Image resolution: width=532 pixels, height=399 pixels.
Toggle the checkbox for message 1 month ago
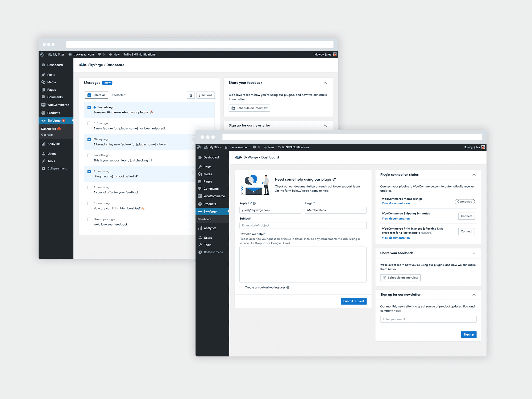click(x=89, y=155)
